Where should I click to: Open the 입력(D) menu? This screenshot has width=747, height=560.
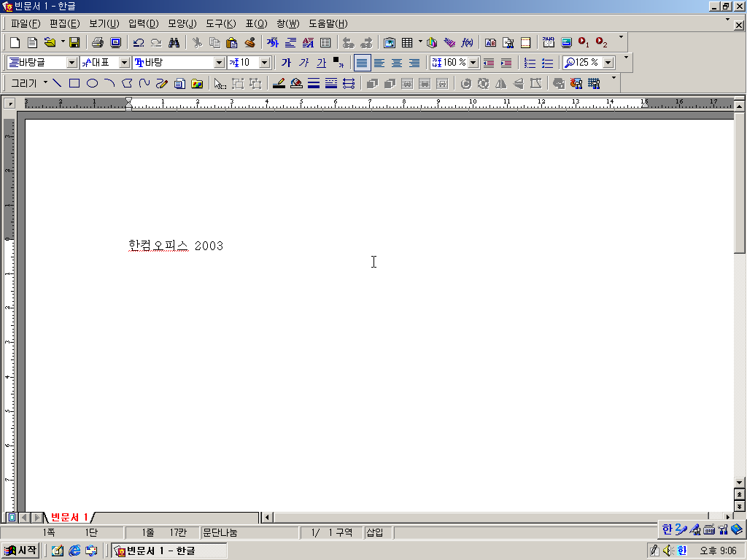point(144,23)
